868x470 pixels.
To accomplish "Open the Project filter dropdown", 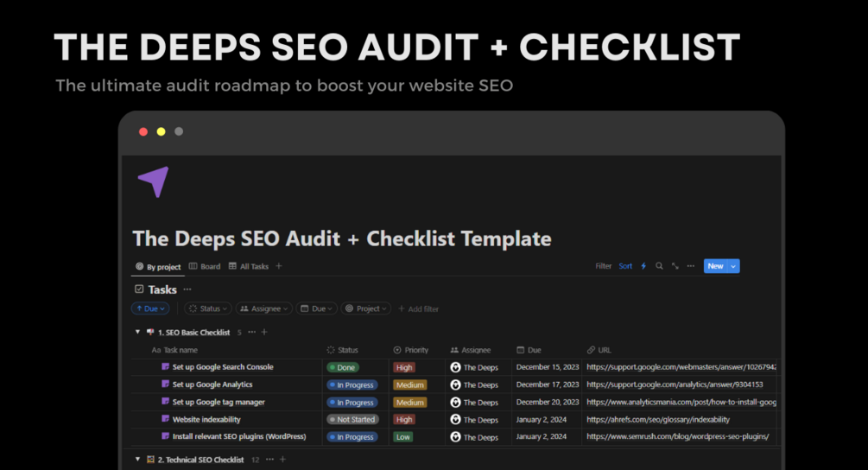I will pyautogui.click(x=366, y=309).
